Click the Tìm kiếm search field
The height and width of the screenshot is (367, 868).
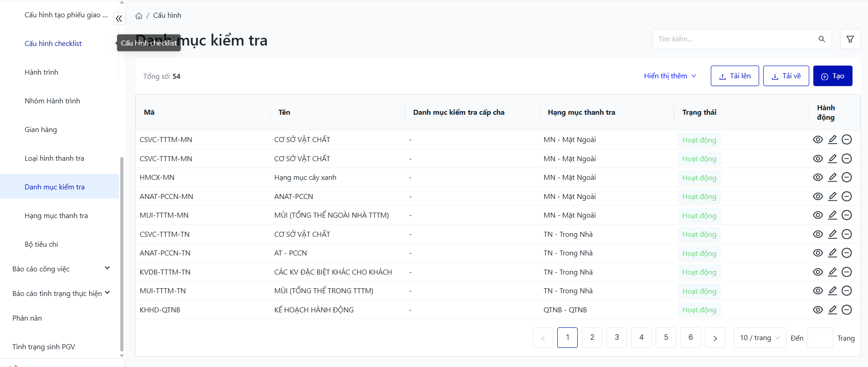click(x=734, y=39)
